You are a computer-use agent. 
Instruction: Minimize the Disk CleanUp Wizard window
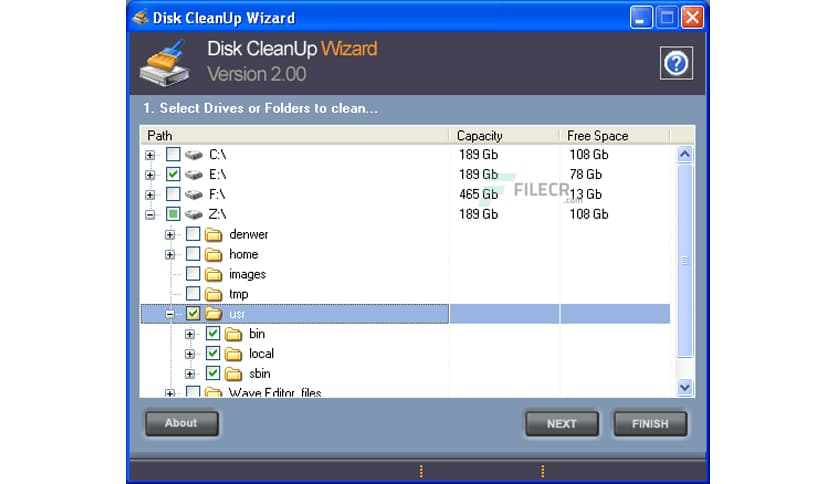coord(641,18)
